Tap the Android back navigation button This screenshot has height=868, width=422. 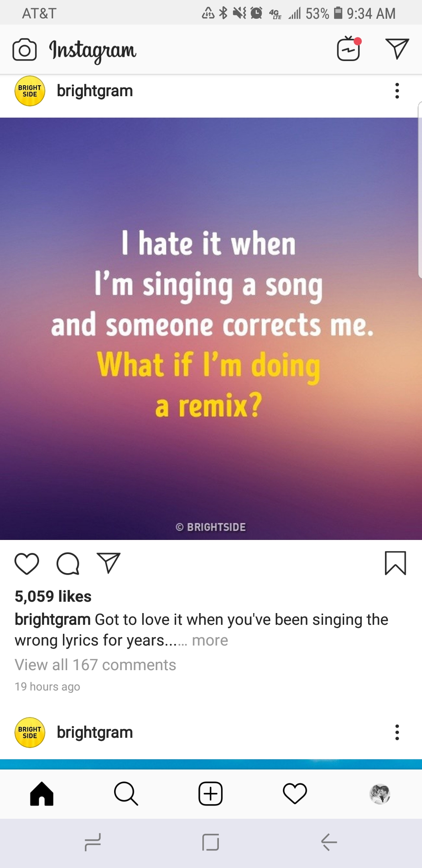(x=329, y=842)
